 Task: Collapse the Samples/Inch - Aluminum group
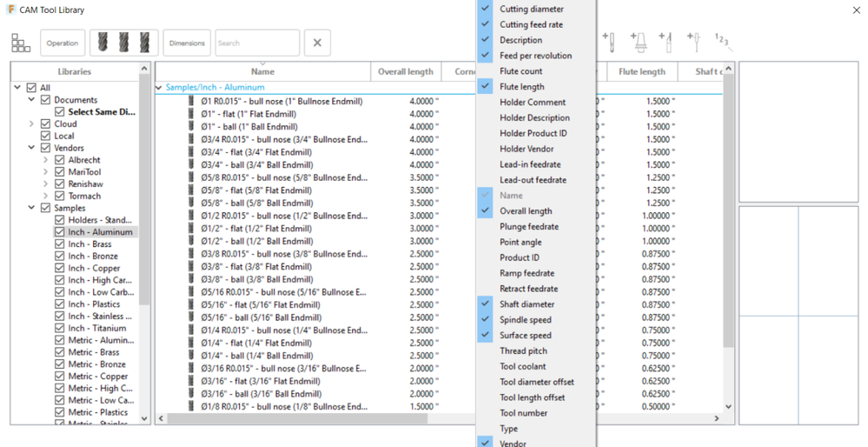click(159, 88)
